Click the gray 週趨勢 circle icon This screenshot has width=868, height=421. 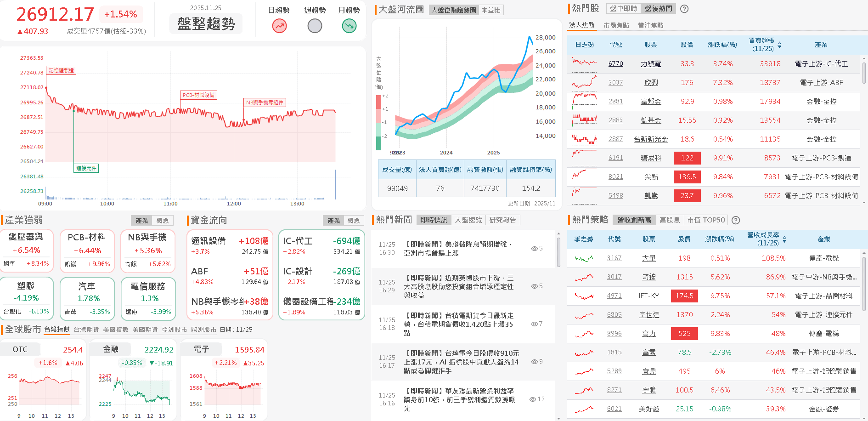[x=314, y=26]
